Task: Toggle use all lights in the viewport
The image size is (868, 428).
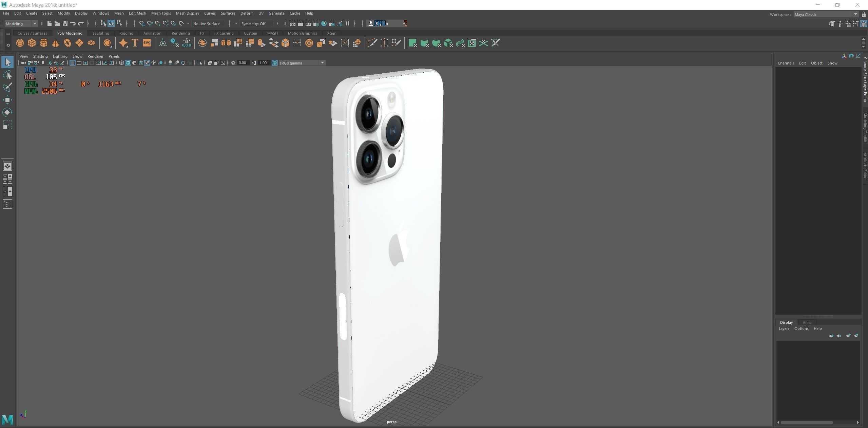Action: coord(154,63)
